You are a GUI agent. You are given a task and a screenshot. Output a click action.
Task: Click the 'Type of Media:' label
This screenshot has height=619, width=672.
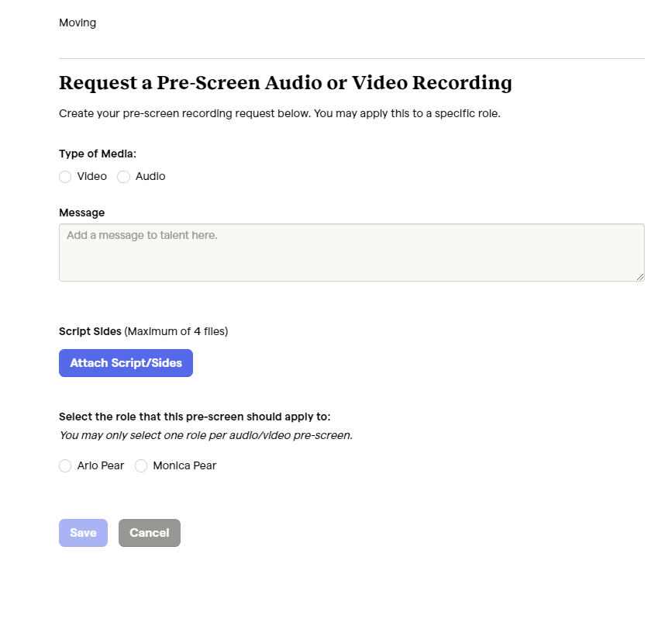(98, 154)
